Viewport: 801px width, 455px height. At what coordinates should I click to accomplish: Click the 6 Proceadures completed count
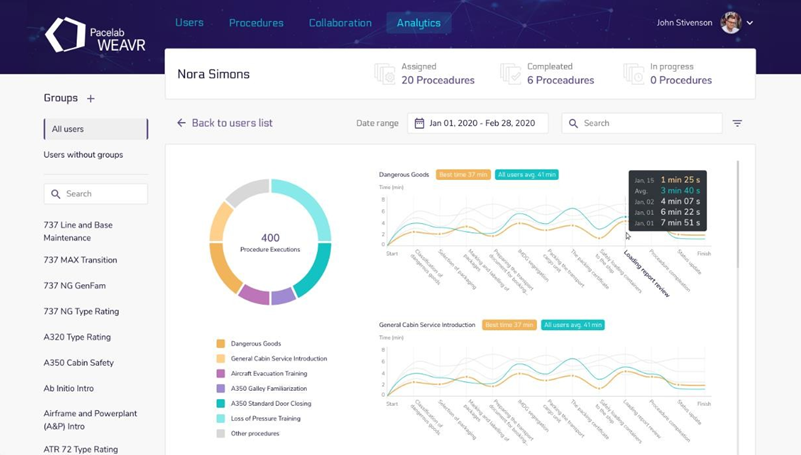coord(560,80)
